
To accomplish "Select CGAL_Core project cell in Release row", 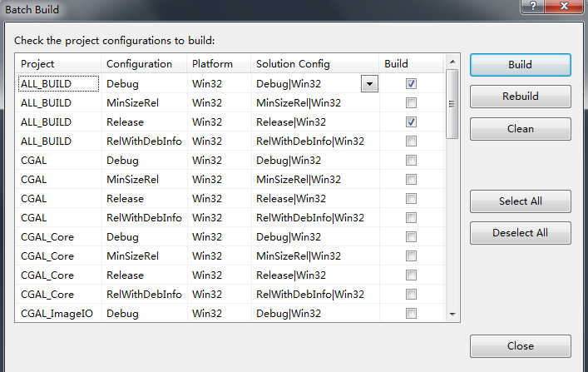I will coord(58,275).
